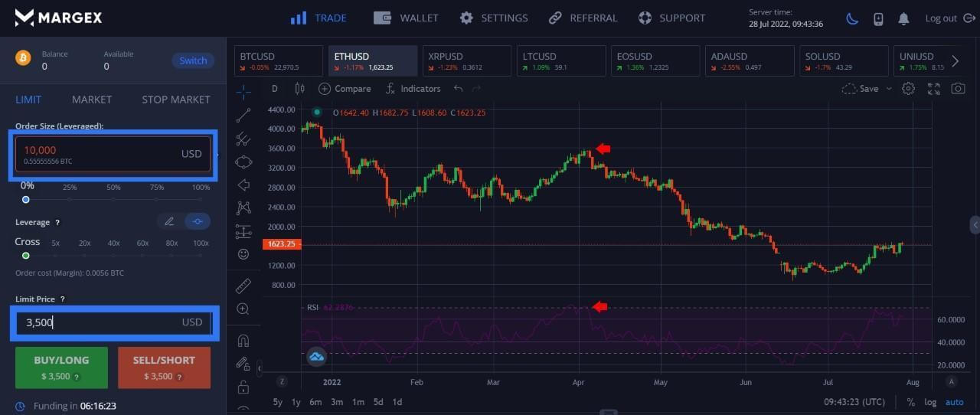Select the crosshair cursor tool
Viewport: 980px width, 415px height.
(243, 93)
